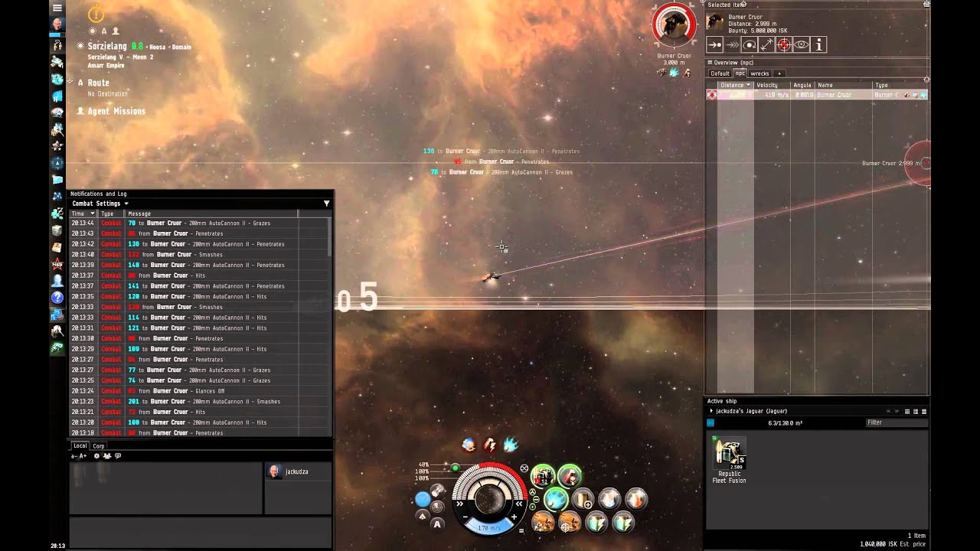Select the Republic Fleet Fusion ammo item
This screenshot has height=551, width=980.
click(729, 459)
